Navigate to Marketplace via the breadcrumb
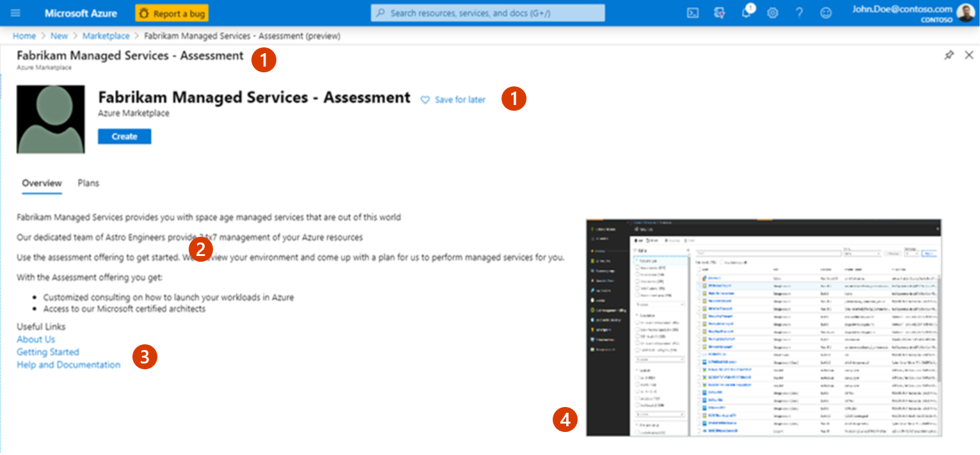This screenshot has height=455, width=980. [x=106, y=36]
